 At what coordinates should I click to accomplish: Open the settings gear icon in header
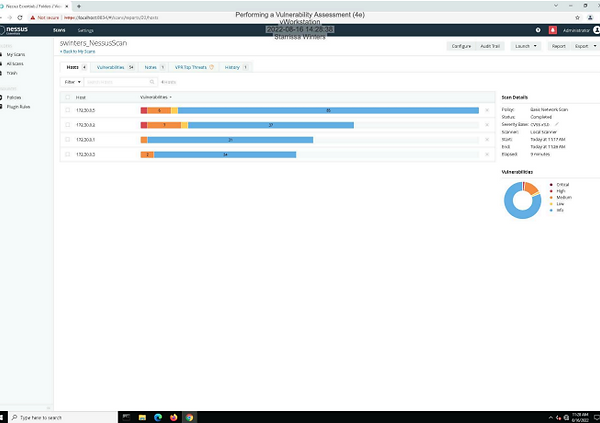tap(538, 30)
